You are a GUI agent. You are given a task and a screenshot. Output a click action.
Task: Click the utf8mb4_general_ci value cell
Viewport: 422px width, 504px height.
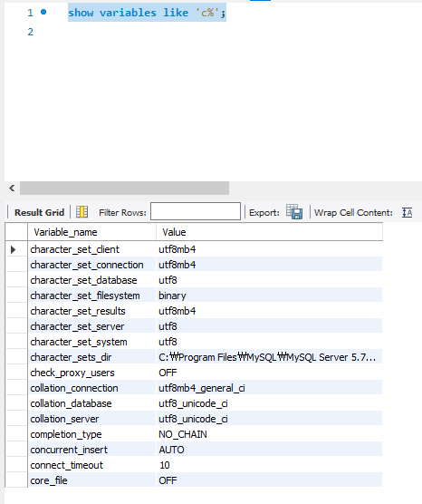point(269,388)
